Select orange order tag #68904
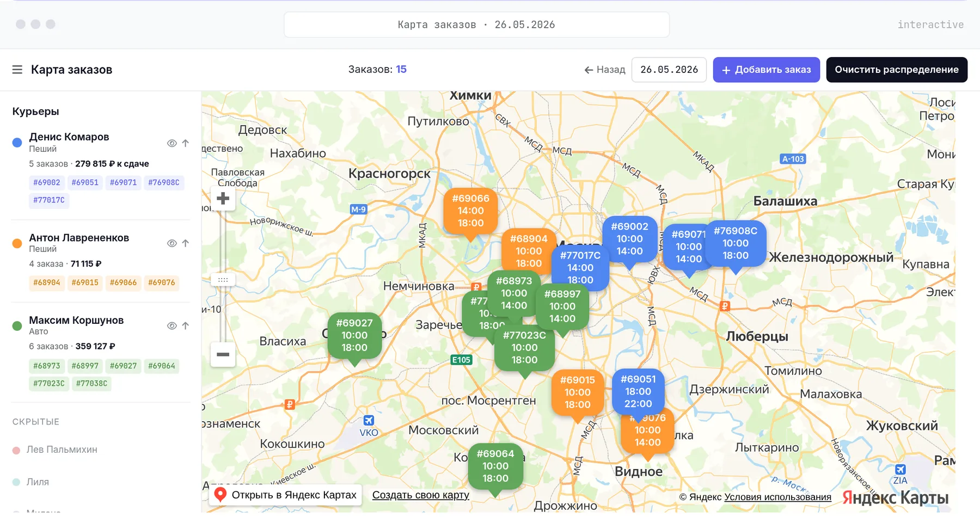Screen dimensions: 980x530 47,283
